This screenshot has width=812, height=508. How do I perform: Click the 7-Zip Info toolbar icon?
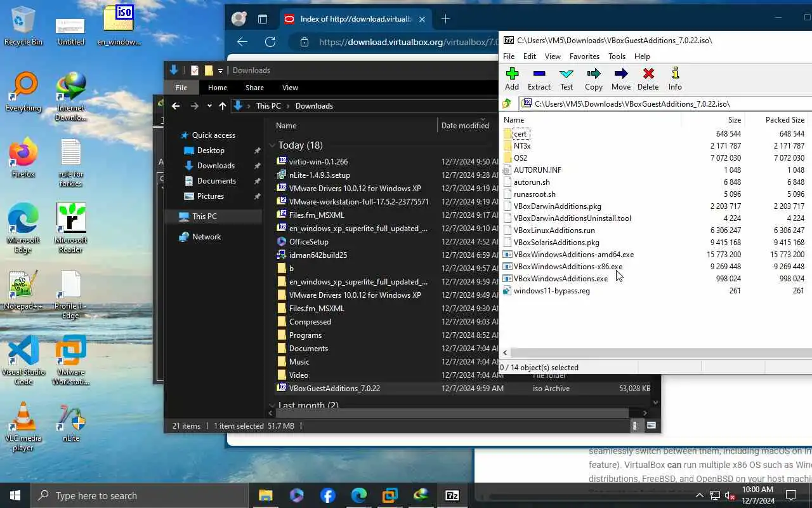pos(675,74)
